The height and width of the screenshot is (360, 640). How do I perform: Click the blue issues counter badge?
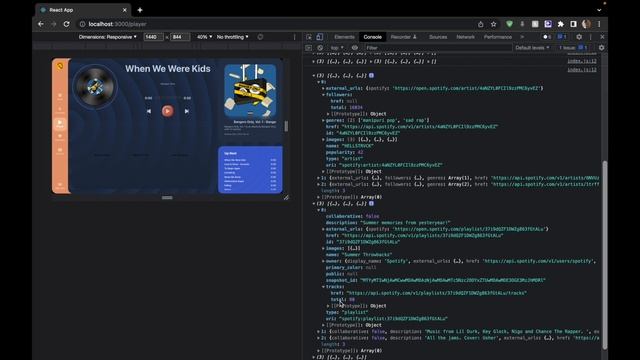562,37
